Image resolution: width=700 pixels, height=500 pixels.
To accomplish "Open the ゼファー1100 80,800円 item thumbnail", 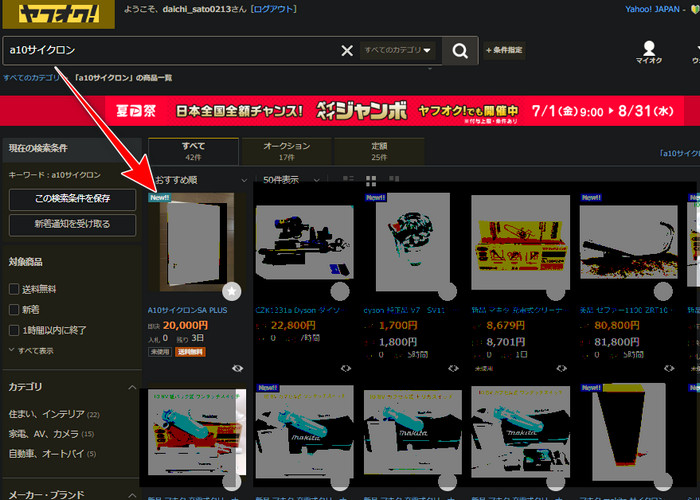I will (629, 242).
